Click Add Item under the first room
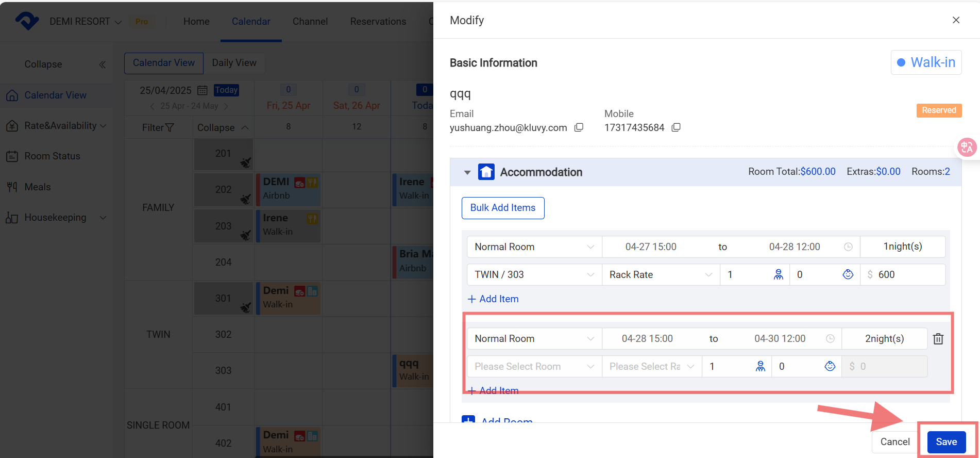980x458 pixels. pyautogui.click(x=493, y=299)
